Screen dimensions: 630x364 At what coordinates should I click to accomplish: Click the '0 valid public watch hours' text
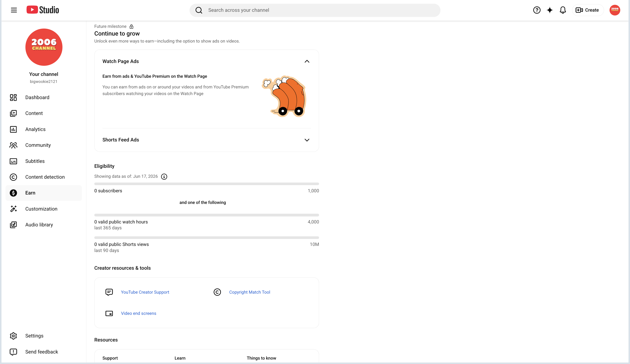tap(121, 222)
